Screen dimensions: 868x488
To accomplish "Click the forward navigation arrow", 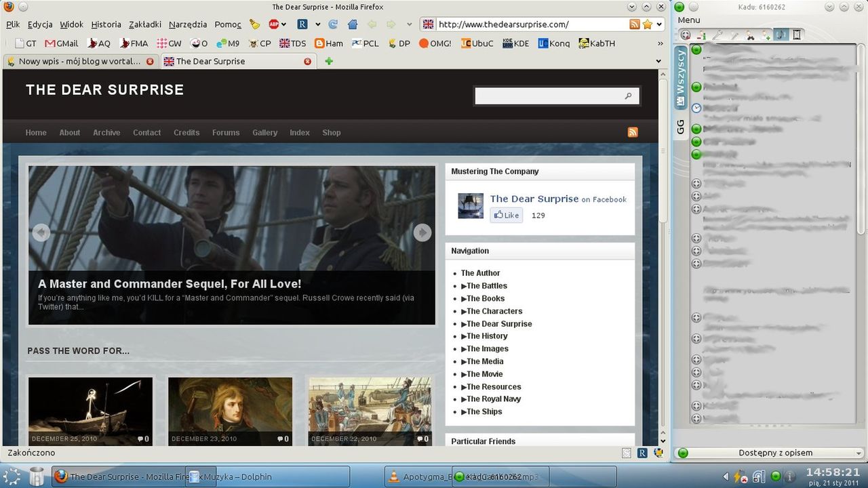I will [x=391, y=24].
